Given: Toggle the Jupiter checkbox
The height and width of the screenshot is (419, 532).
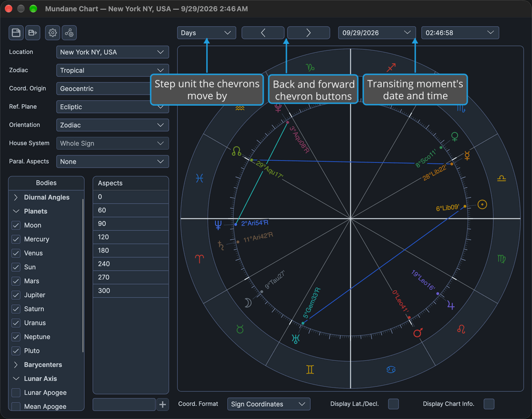Looking at the screenshot, I should pyautogui.click(x=16, y=295).
